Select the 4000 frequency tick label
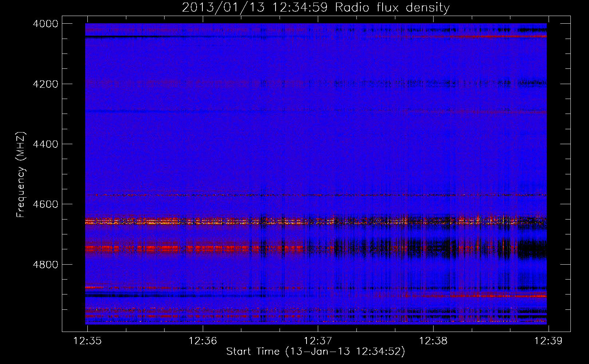The height and width of the screenshot is (364, 589). [46, 24]
